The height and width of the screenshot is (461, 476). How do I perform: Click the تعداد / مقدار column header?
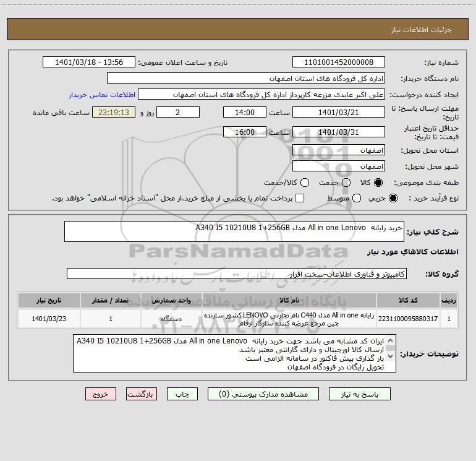[x=111, y=300]
